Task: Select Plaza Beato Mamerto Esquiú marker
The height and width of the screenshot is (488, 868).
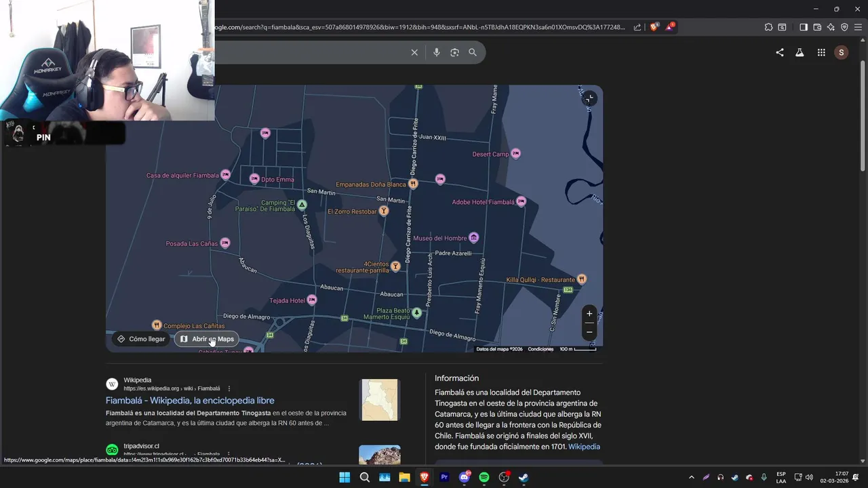Action: [417, 312]
